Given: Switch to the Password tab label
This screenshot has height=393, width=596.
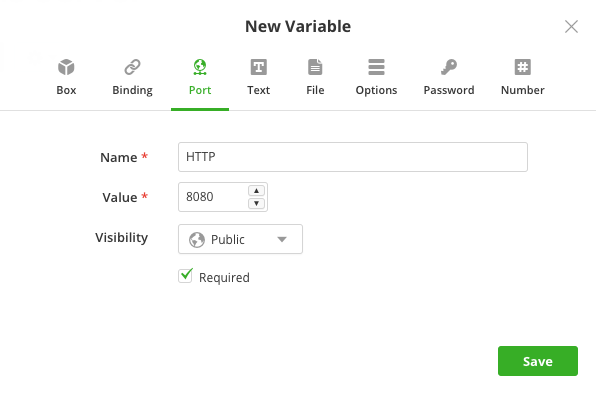Looking at the screenshot, I should 449,90.
